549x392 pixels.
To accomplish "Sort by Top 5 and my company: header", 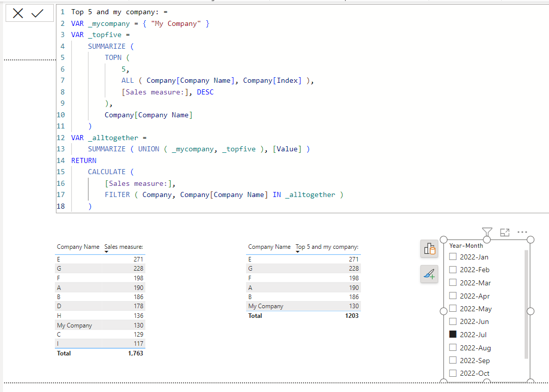I will [x=327, y=247].
